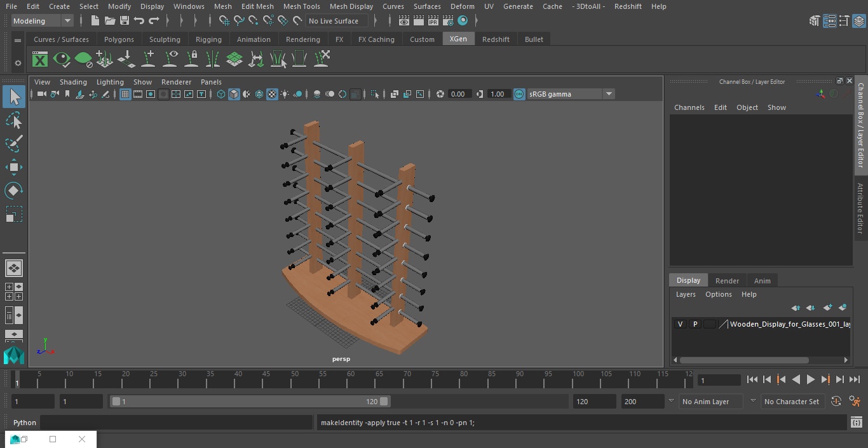Viewport: 868px width, 448px height.
Task: Click the Open Scene folder icon
Action: [x=109, y=21]
